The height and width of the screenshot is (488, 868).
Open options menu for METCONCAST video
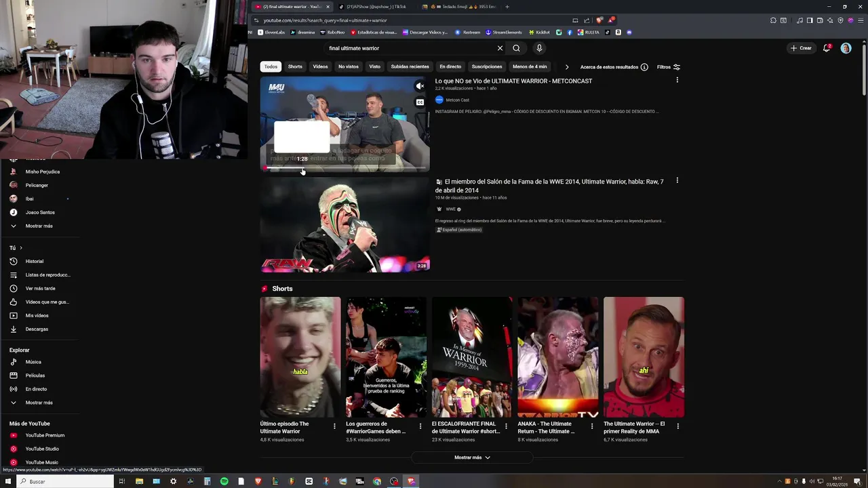click(677, 81)
